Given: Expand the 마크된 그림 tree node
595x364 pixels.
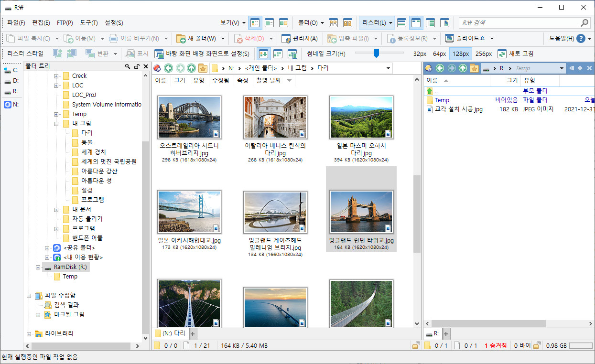Looking at the screenshot, I should (x=38, y=314).
